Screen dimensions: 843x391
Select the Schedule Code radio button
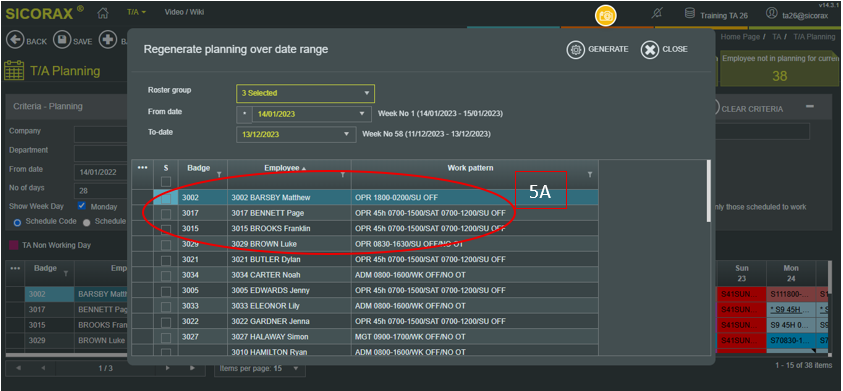[17, 222]
